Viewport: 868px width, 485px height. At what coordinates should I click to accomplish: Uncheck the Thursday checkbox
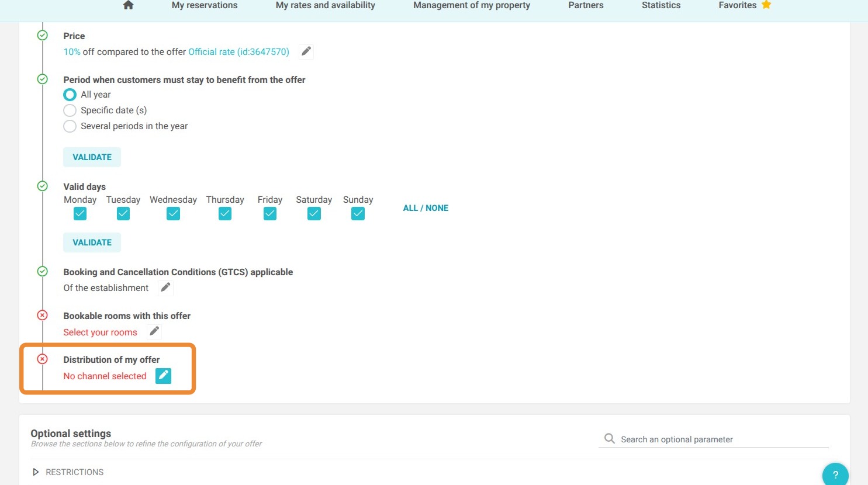pyautogui.click(x=225, y=214)
